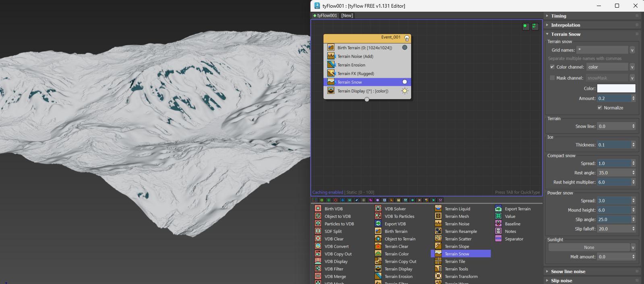Uncheck the Normalize checkbox
Viewport: 644px width, 284px height.
(x=600, y=108)
